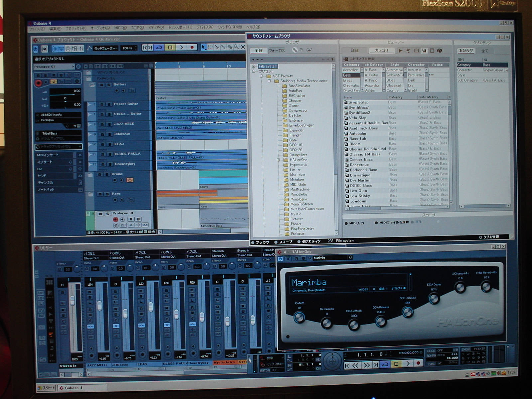
Task: Click the Cutoff knob in HALionOne
Action: tap(299, 318)
